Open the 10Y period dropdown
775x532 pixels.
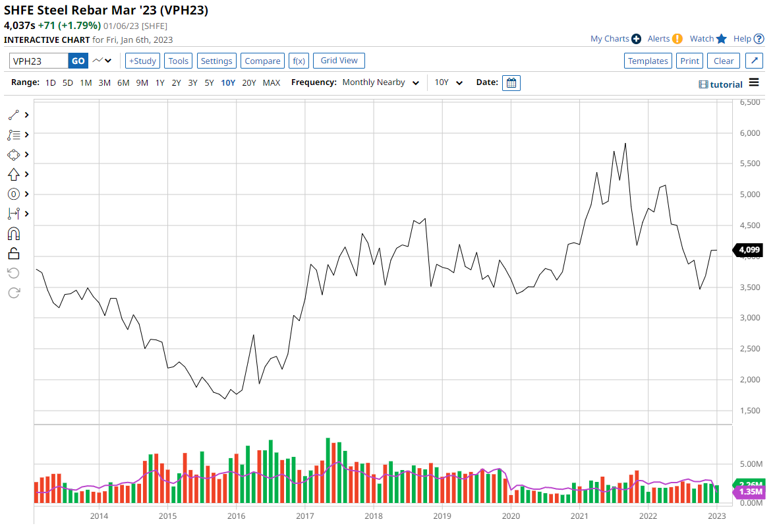[448, 83]
